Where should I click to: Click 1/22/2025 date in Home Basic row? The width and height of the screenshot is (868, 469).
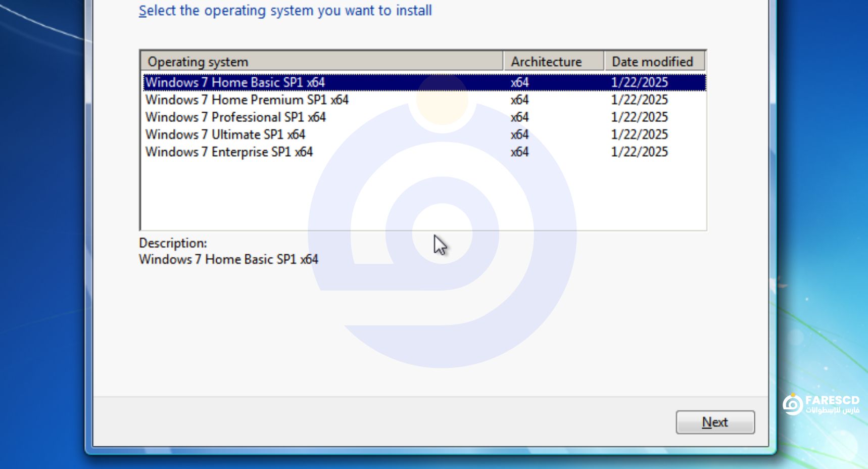pyautogui.click(x=639, y=82)
